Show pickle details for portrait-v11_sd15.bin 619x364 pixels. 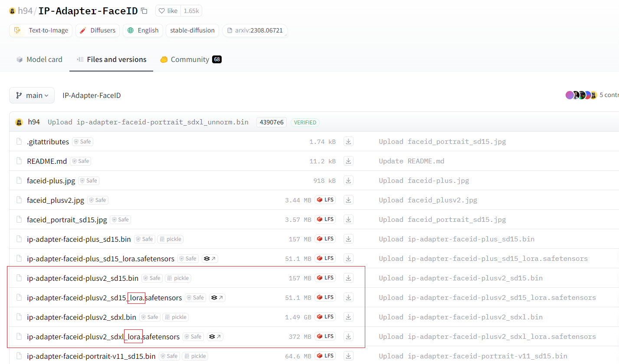coord(195,356)
